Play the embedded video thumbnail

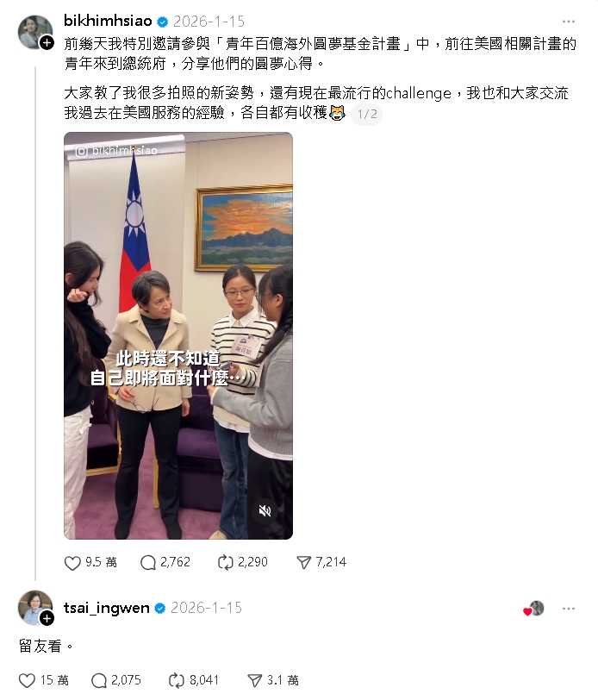pyautogui.click(x=178, y=335)
